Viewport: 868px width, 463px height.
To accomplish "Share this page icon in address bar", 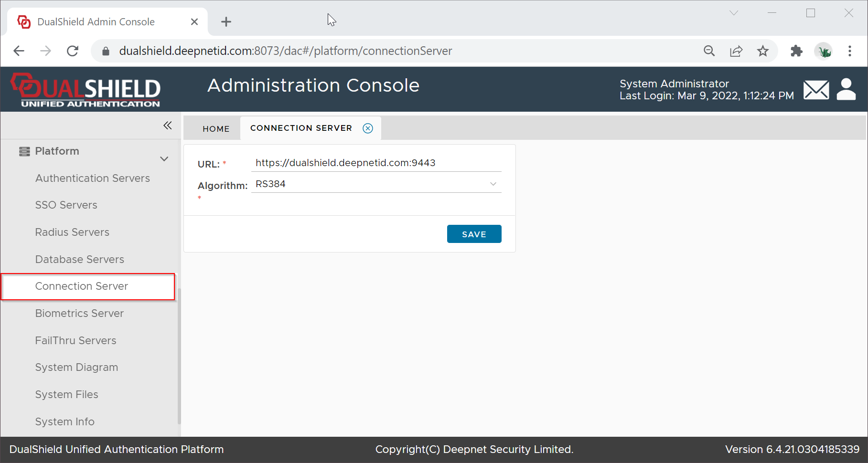I will pos(736,51).
